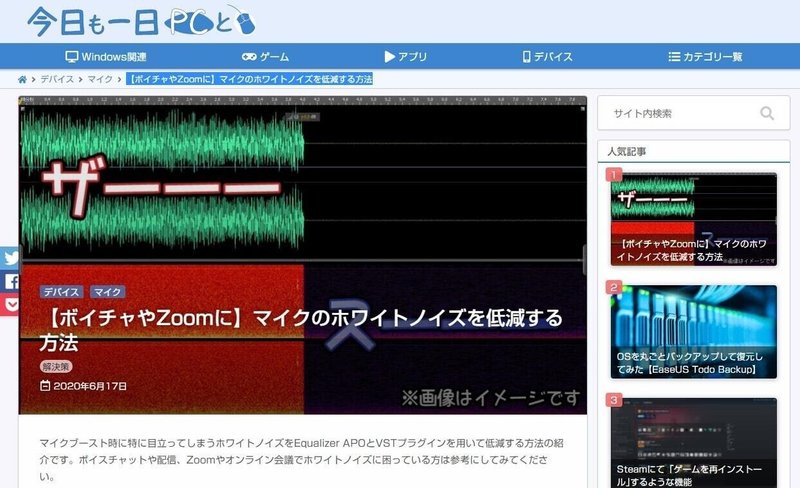Image resolution: width=800 pixels, height=488 pixels.
Task: Open the アプリ menu item
Action: pos(406,57)
